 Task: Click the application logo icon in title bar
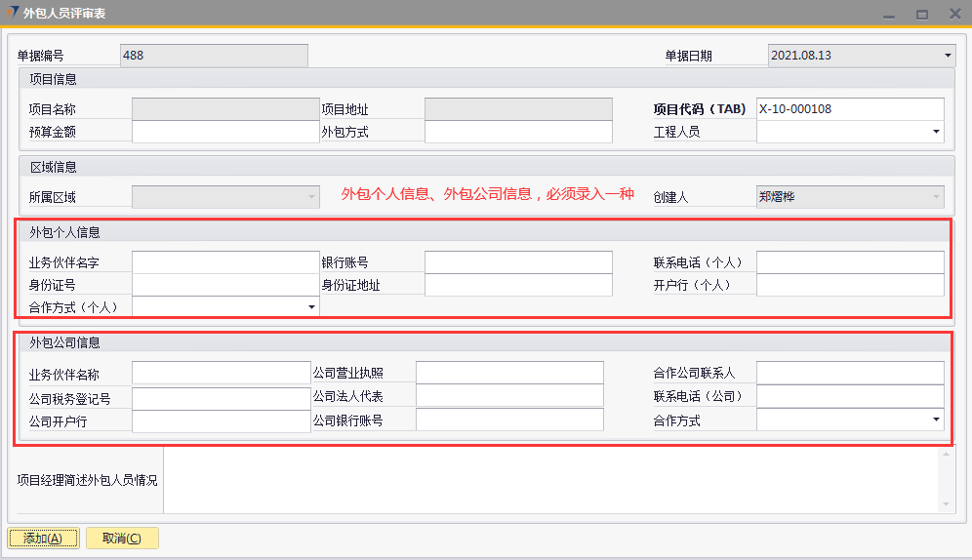tap(12, 13)
